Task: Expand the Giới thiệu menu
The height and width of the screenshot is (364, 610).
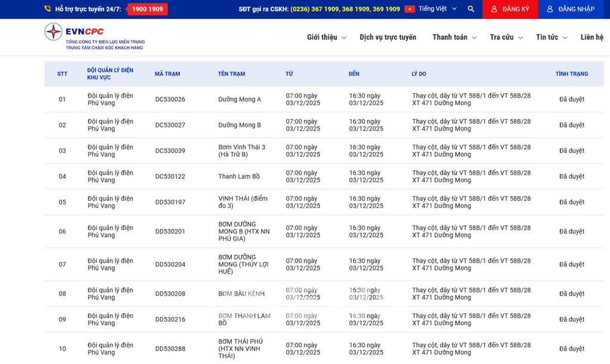Action: 326,37
